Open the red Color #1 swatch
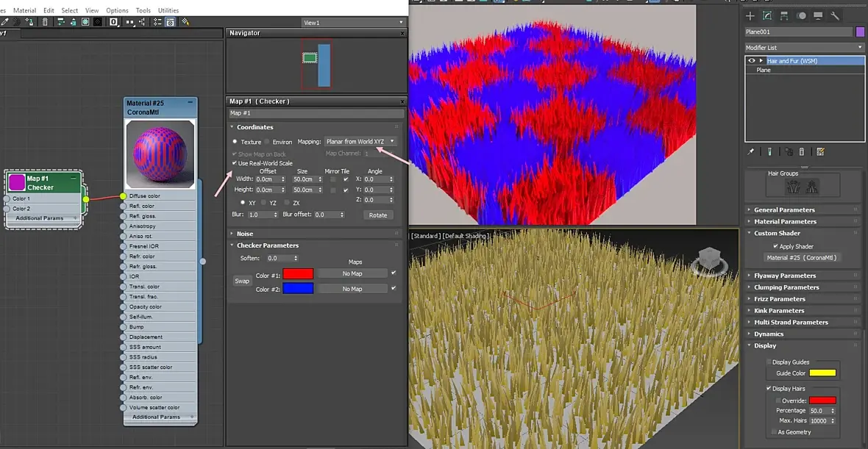Viewport: 868px width, 449px height. (x=298, y=273)
